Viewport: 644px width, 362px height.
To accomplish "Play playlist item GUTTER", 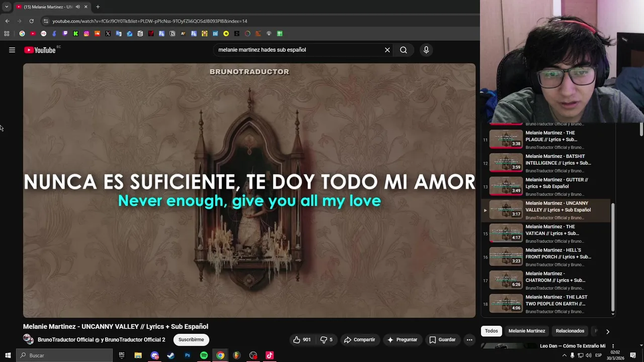I will 546,187.
